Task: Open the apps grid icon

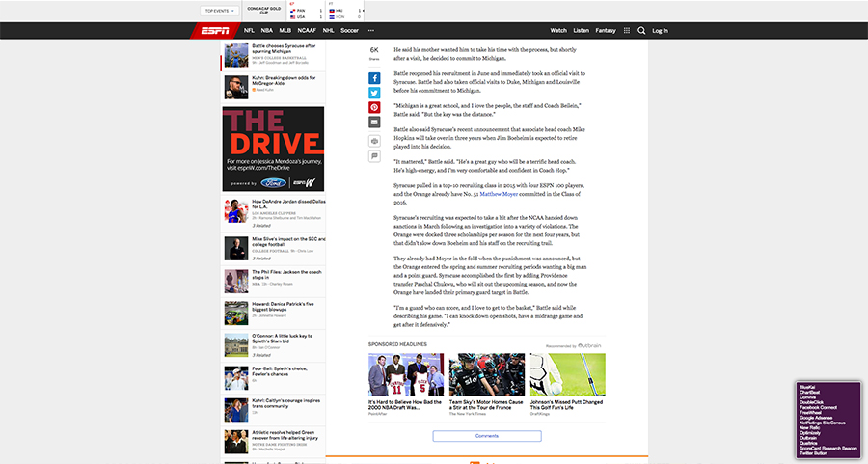Action: coord(627,31)
